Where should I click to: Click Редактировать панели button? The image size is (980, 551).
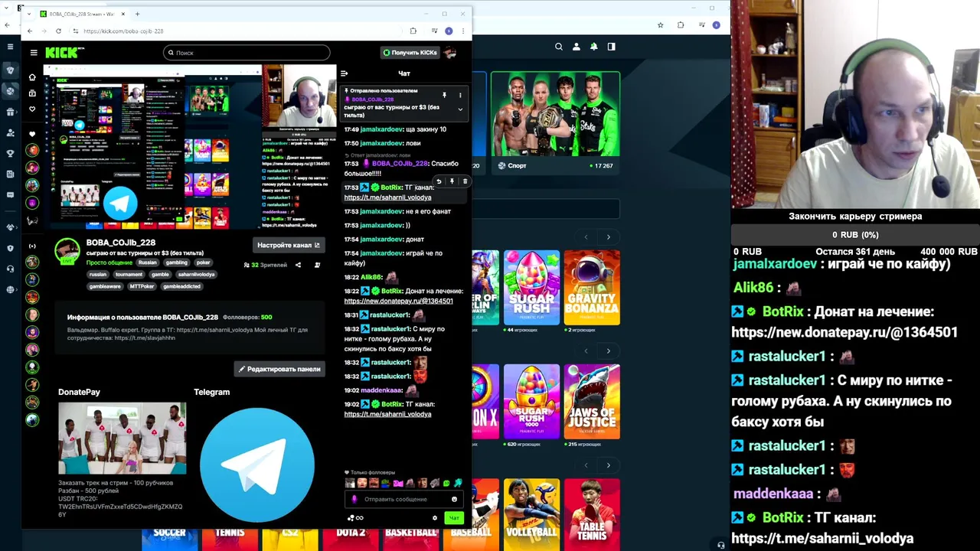[279, 369]
